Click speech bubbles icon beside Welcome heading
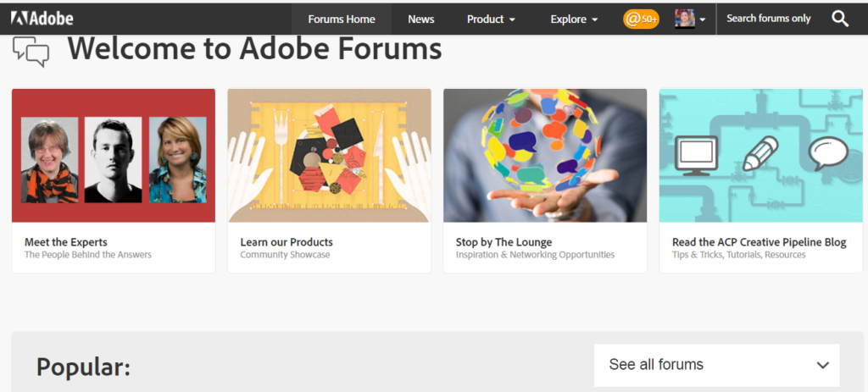The width and height of the screenshot is (868, 392). point(31,52)
